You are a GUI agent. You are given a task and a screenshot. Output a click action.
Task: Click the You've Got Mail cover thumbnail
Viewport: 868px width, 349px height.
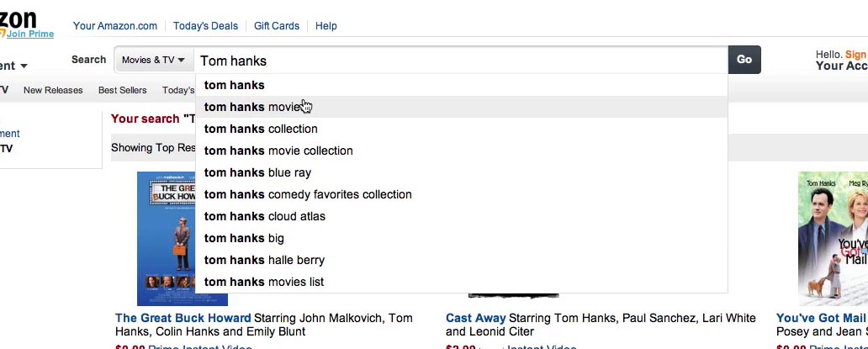833,239
